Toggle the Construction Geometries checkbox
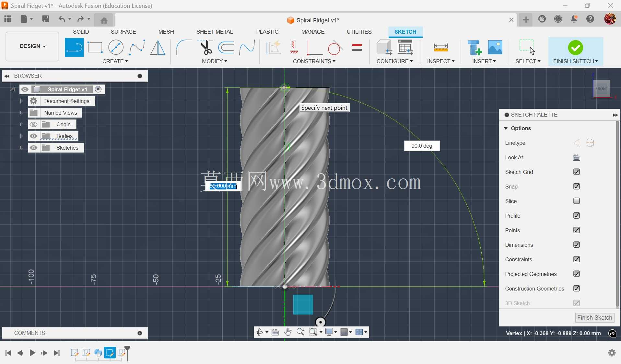The height and width of the screenshot is (364, 621). click(x=576, y=289)
